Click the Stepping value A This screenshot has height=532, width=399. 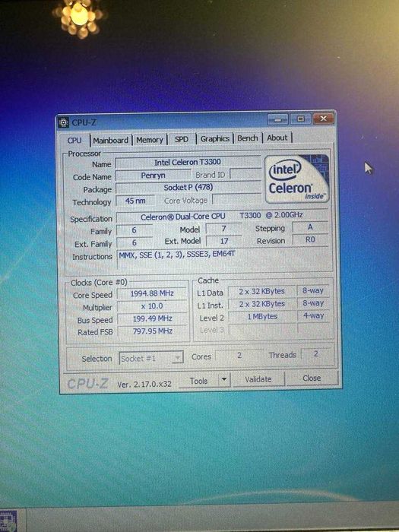tap(310, 227)
